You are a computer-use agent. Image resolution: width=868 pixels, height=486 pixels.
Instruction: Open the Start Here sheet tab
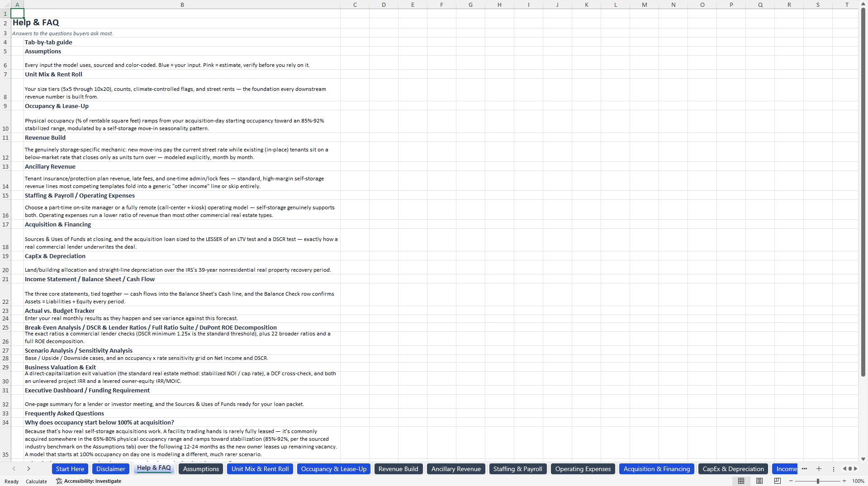70,469
